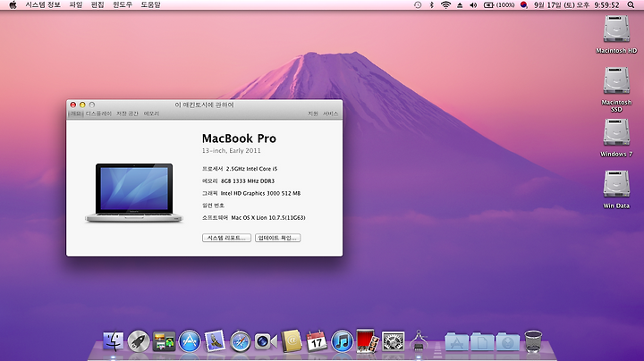Viewport: 644px width, 361px height.
Task: Click the 8GB 1333 MHz DDR3 text
Action: 248,180
